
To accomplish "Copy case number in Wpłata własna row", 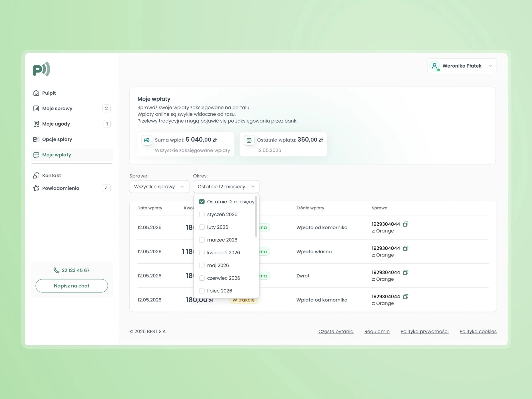I will (406, 248).
